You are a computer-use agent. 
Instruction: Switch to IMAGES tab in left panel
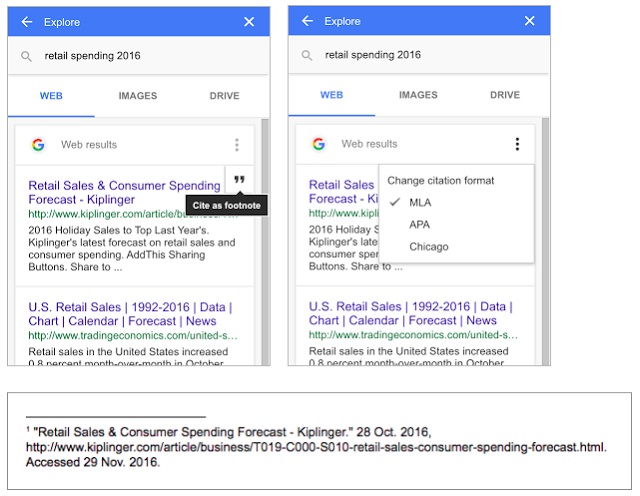pyautogui.click(x=138, y=96)
